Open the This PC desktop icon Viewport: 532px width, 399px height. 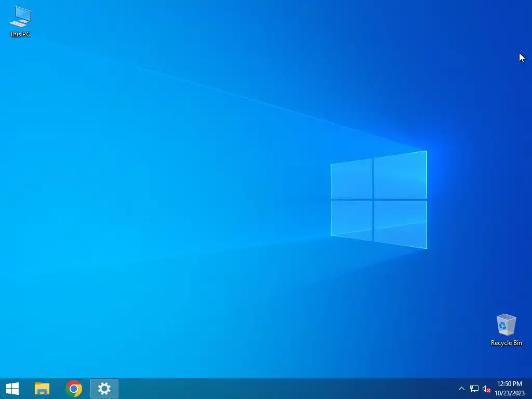coord(20,21)
